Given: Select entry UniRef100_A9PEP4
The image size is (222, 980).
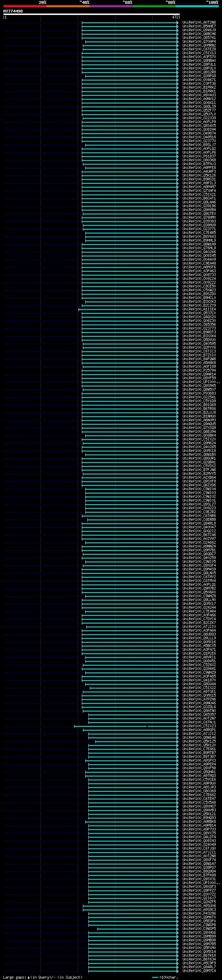Looking at the screenshot, I should [x=199, y=764].
